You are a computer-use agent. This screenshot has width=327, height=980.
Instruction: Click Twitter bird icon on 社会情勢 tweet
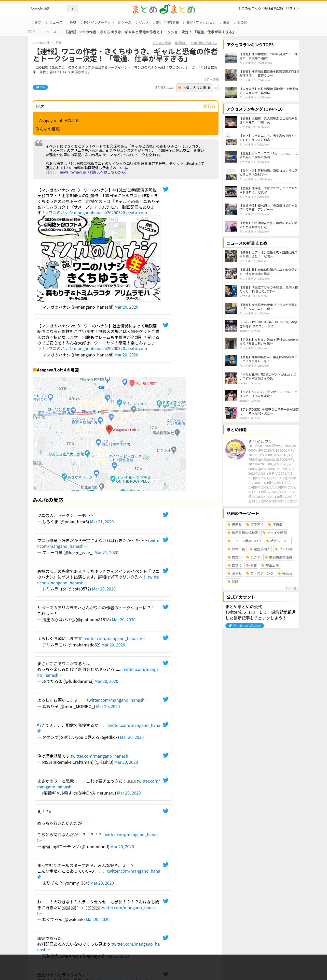[x=166, y=325]
